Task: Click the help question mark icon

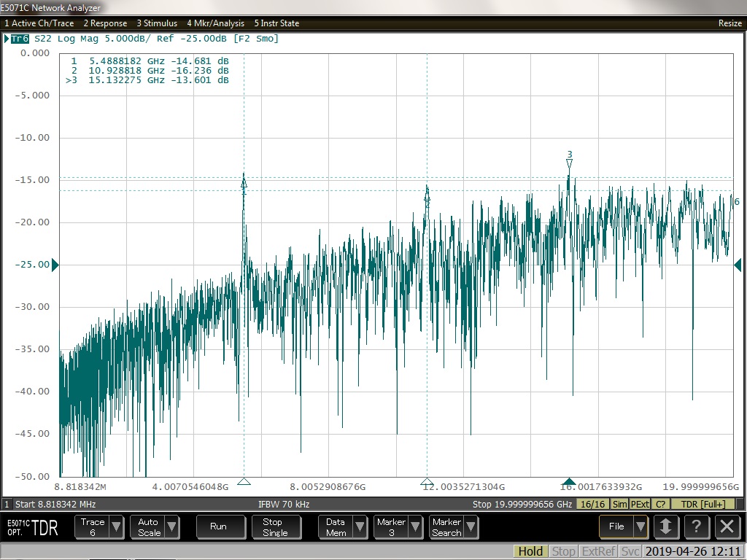Action: tap(696, 526)
